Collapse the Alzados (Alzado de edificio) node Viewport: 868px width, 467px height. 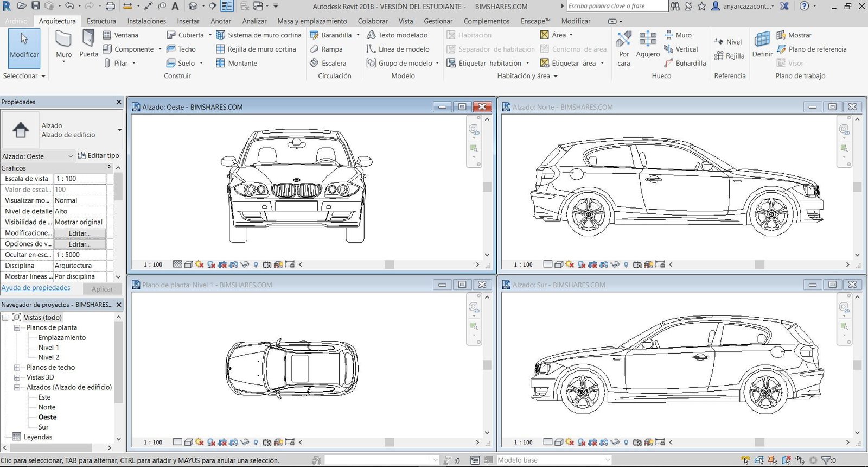(17, 388)
